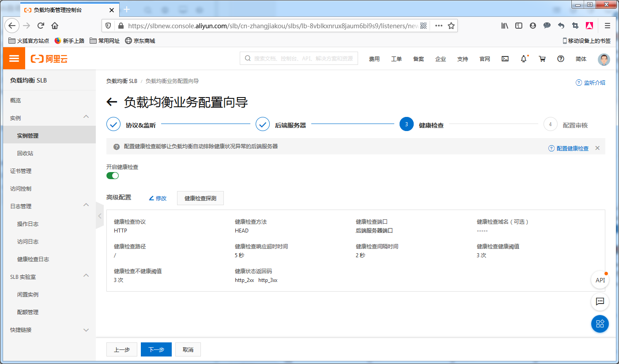Open the account avatar menu
This screenshot has width=619, height=364.
pos(604,59)
